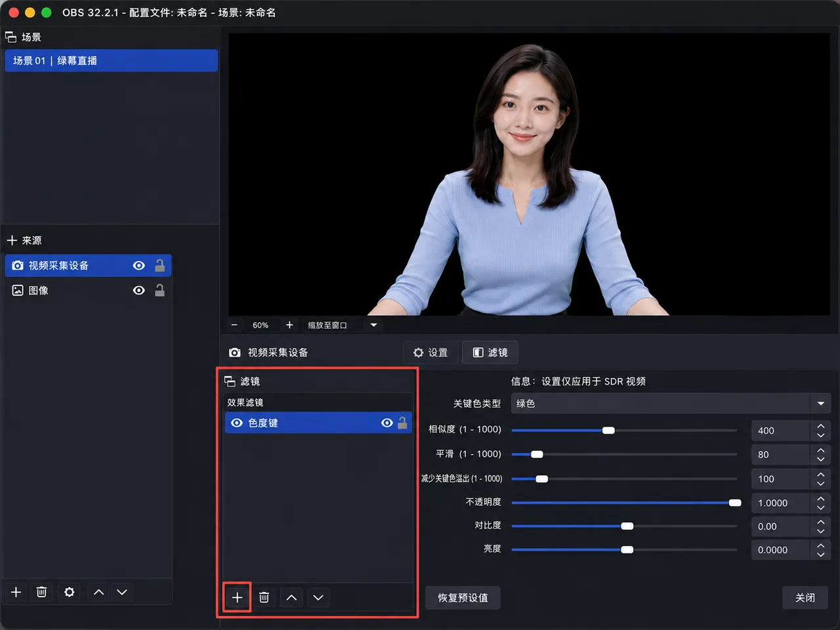Add a new effect filter with plus icon
This screenshot has width=840, height=630.
pyautogui.click(x=238, y=597)
